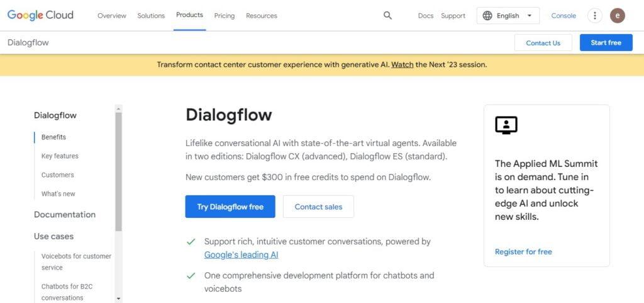Follow the Google's leading AI link
This screenshot has height=303, width=644.
coord(241,255)
